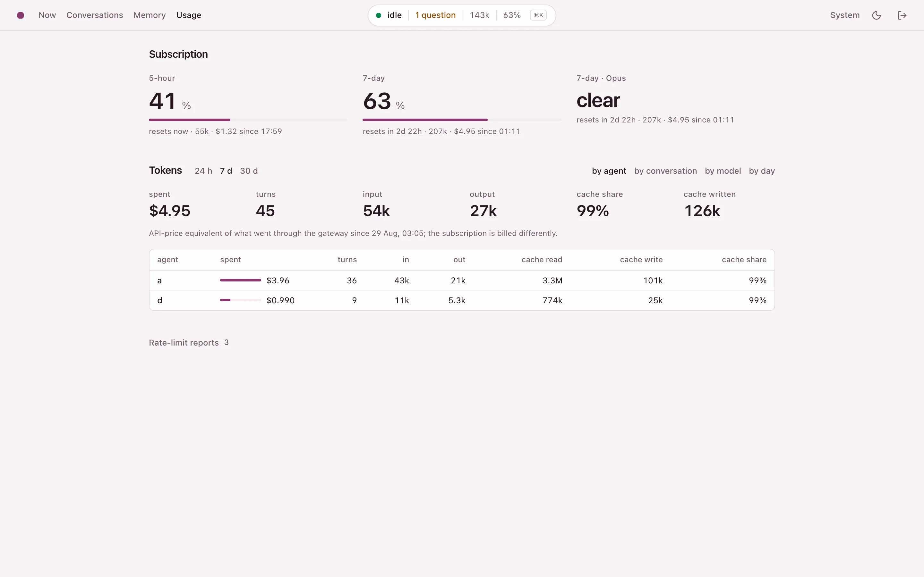This screenshot has height=577, width=924.
Task: Open command palette ⌘K badge
Action: pyautogui.click(x=538, y=15)
